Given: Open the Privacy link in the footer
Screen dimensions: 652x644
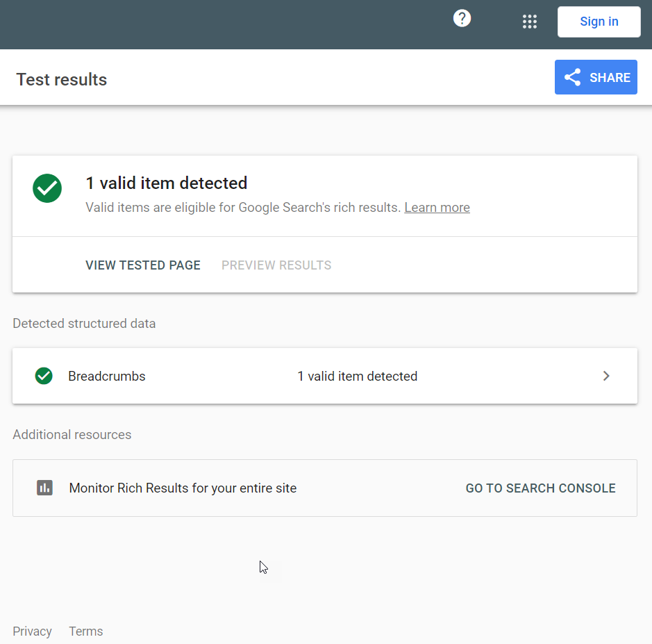Looking at the screenshot, I should pyautogui.click(x=32, y=631).
